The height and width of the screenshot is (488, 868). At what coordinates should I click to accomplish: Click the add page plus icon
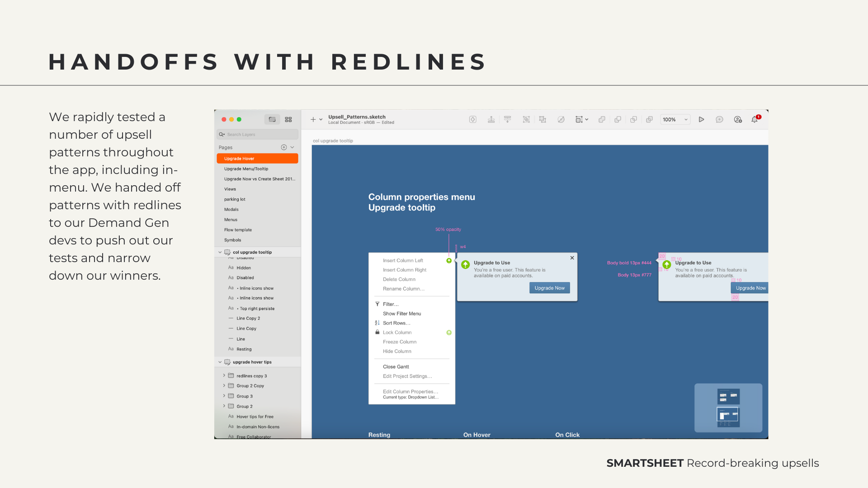284,147
